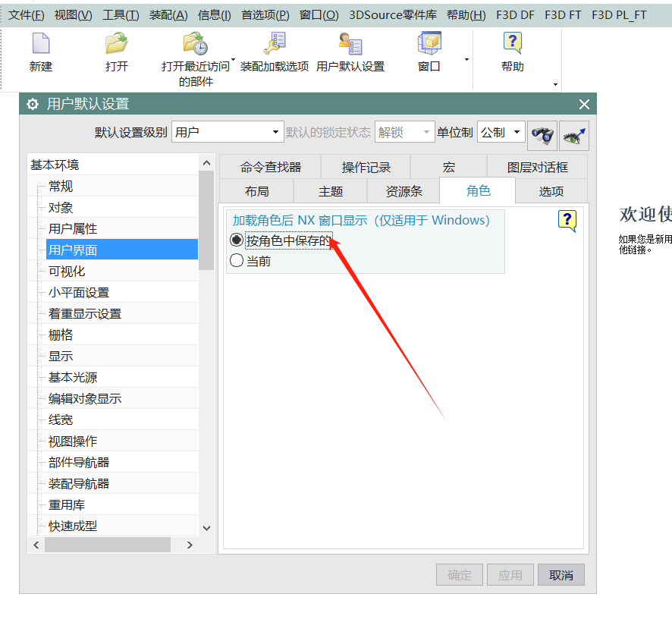
Task: Click the 用户默认设置 toolbar icon
Action: (350, 43)
